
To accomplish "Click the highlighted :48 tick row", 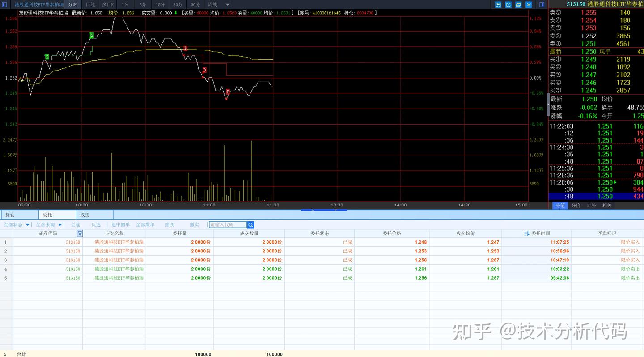I will (597, 197).
